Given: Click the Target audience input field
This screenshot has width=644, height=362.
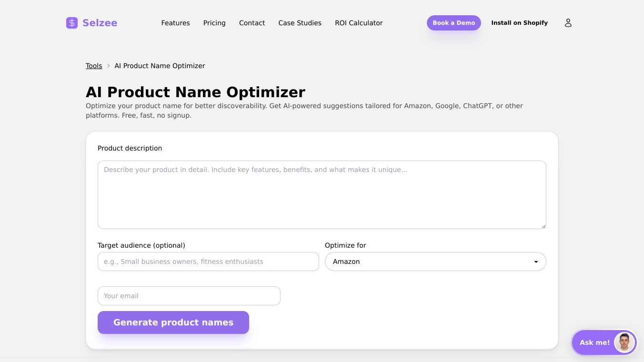Looking at the screenshot, I should 208,261.
